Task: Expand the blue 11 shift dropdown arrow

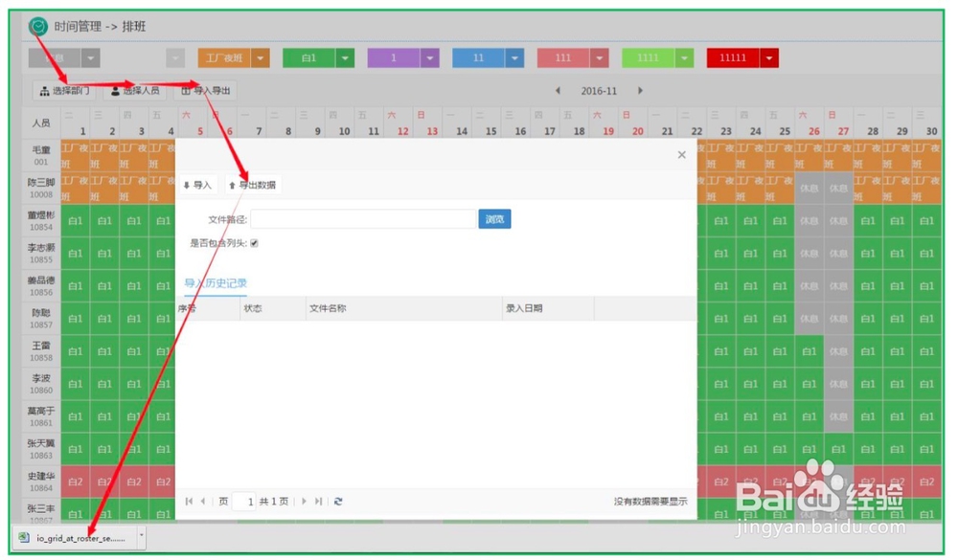Action: (515, 58)
